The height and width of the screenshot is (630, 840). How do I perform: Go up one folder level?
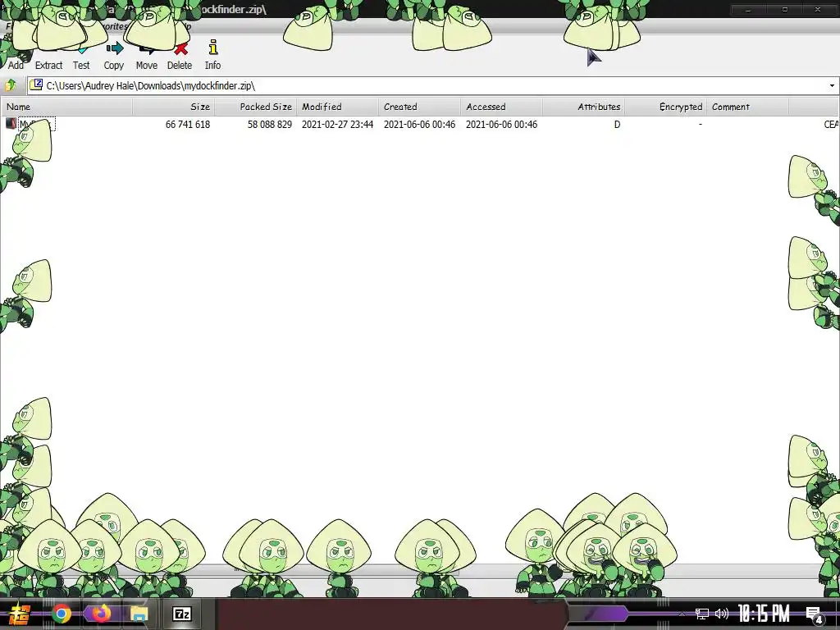(x=10, y=85)
